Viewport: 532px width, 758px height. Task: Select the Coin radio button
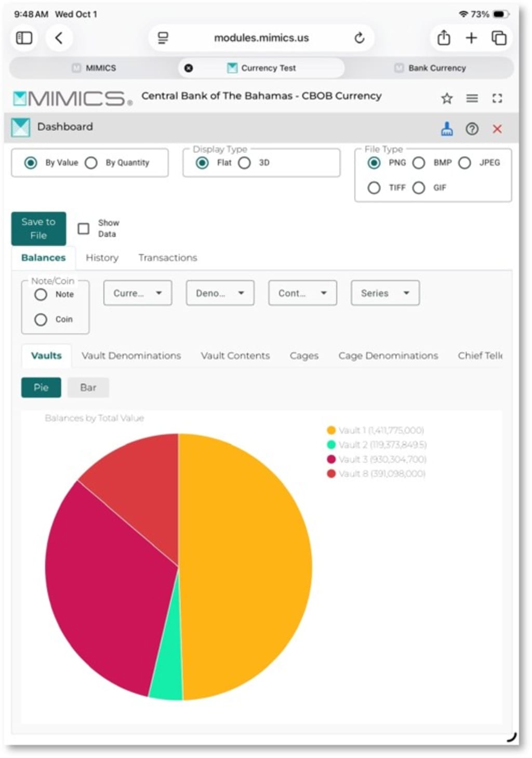(x=41, y=320)
